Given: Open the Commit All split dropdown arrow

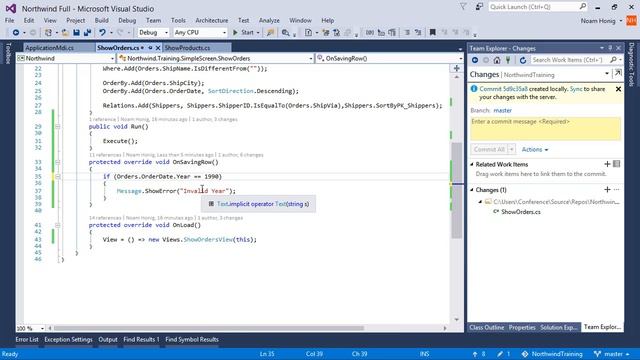Looking at the screenshot, I should coord(511,149).
